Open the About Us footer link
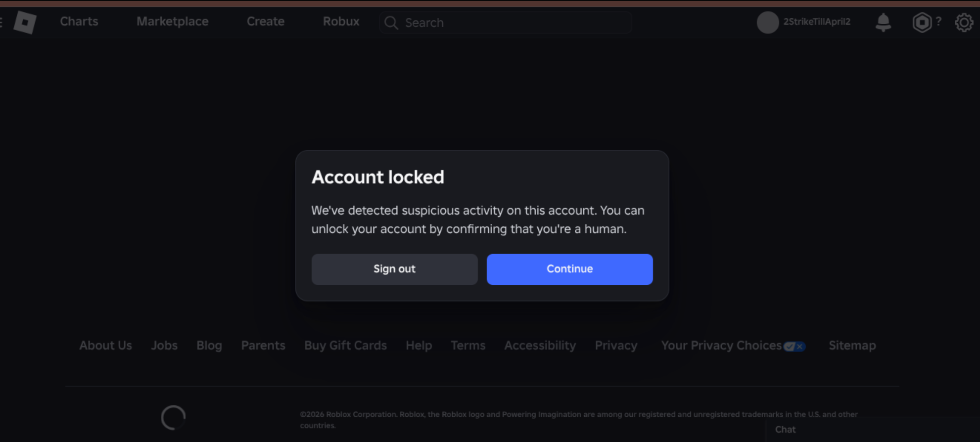This screenshot has width=980, height=442. (x=105, y=345)
